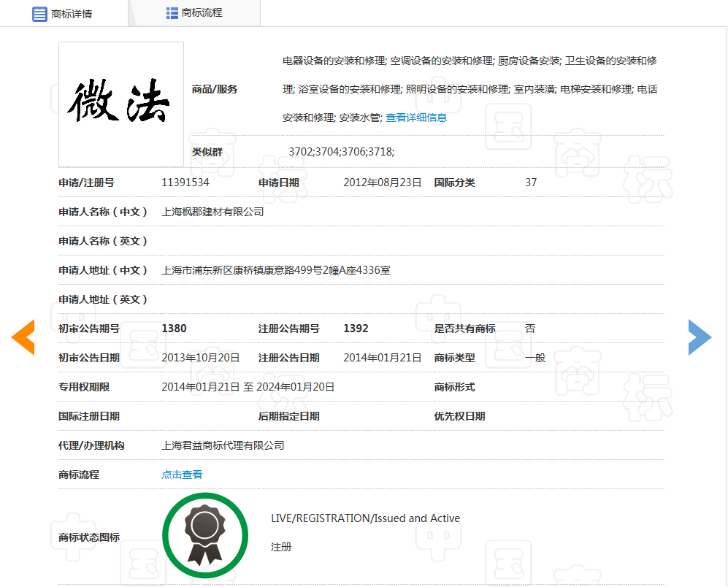Click the 申请/注册号 field label
The height and width of the screenshot is (587, 728).
(x=86, y=183)
